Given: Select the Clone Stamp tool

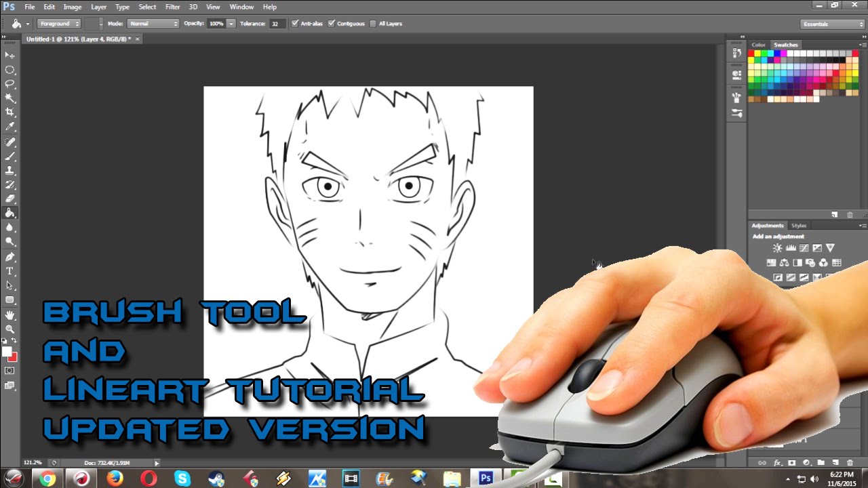Looking at the screenshot, I should 9,171.
